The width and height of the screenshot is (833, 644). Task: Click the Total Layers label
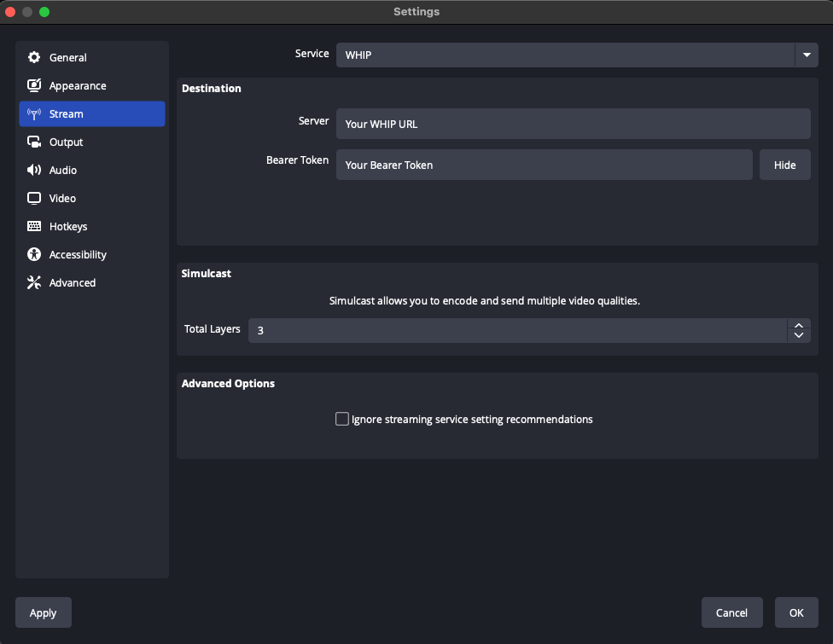[x=212, y=329]
